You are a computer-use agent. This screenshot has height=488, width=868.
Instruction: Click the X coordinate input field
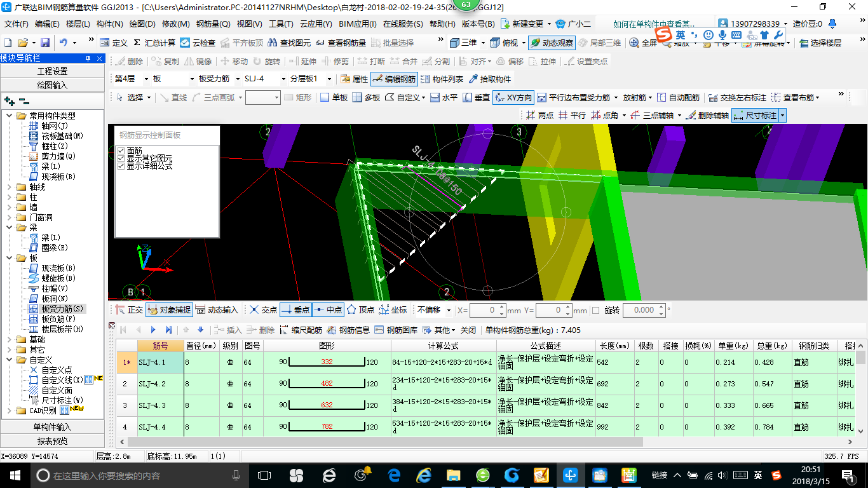tap(487, 310)
